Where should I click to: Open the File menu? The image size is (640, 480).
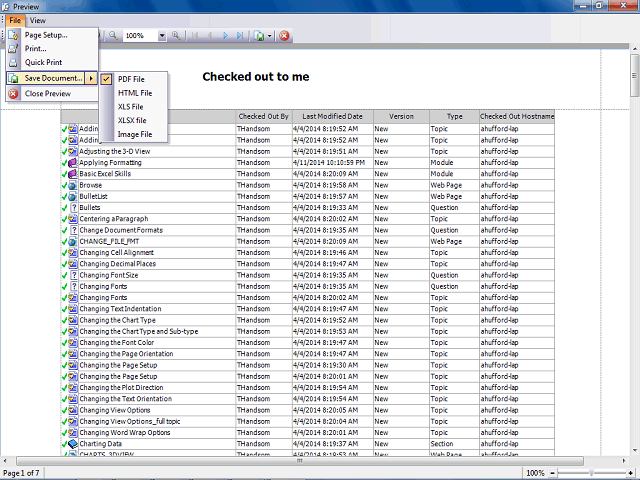15,20
